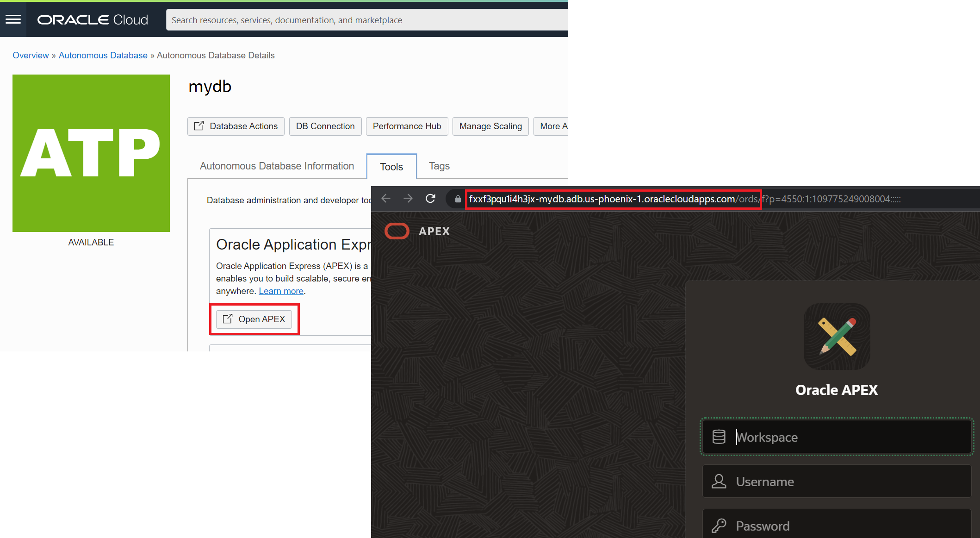Viewport: 980px width, 538px height.
Task: Reload the APEX page
Action: coord(430,199)
